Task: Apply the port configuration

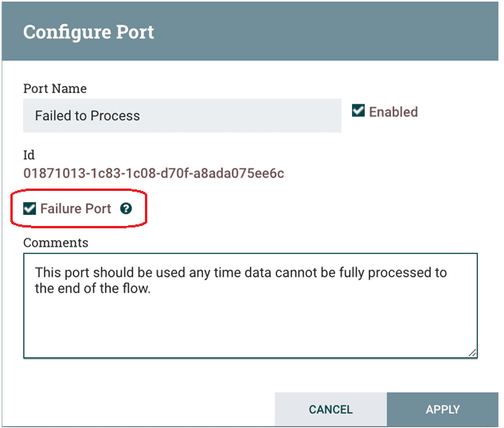Action: point(443,410)
